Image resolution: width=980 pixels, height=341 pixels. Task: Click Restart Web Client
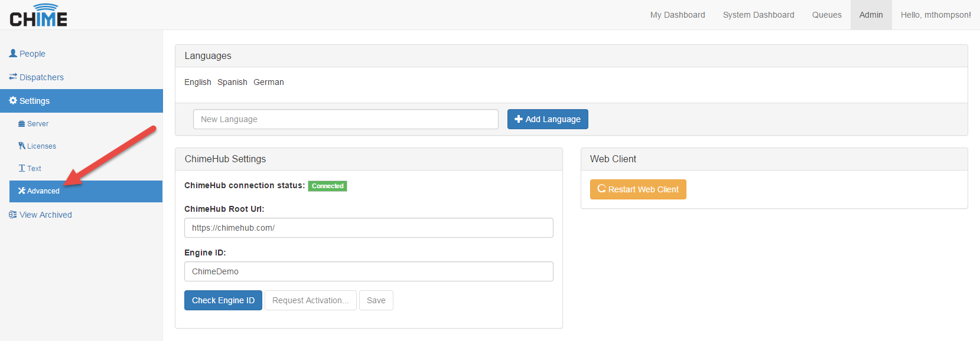coord(638,189)
